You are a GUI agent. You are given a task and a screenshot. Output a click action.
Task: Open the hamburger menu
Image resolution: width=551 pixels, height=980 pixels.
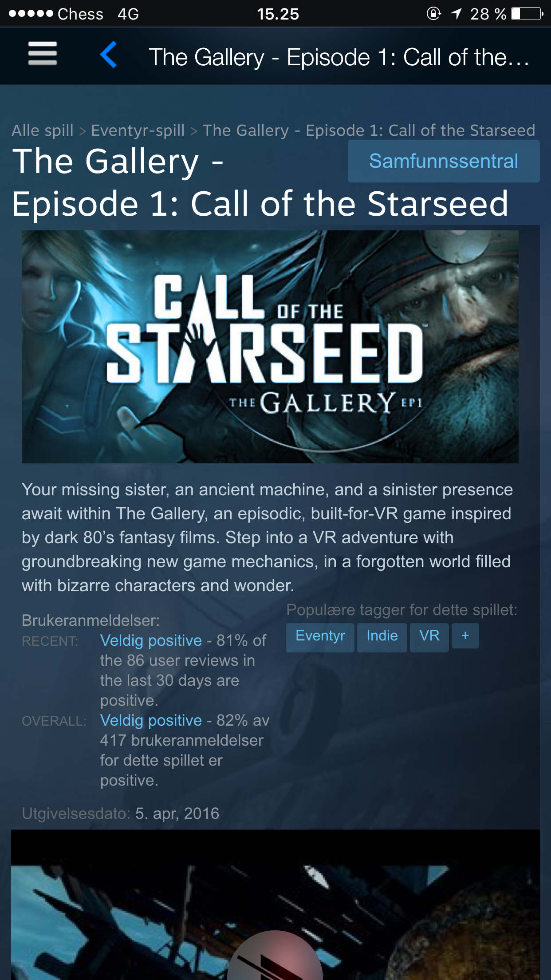(43, 54)
